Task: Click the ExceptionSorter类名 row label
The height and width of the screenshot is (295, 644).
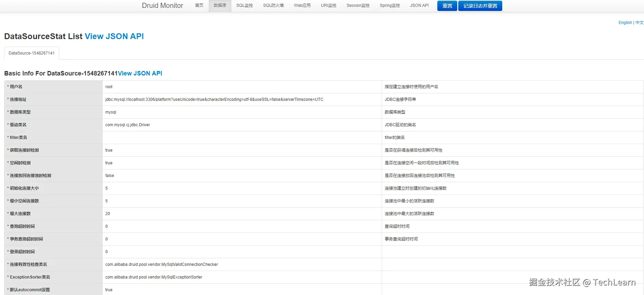Action: pos(30,277)
